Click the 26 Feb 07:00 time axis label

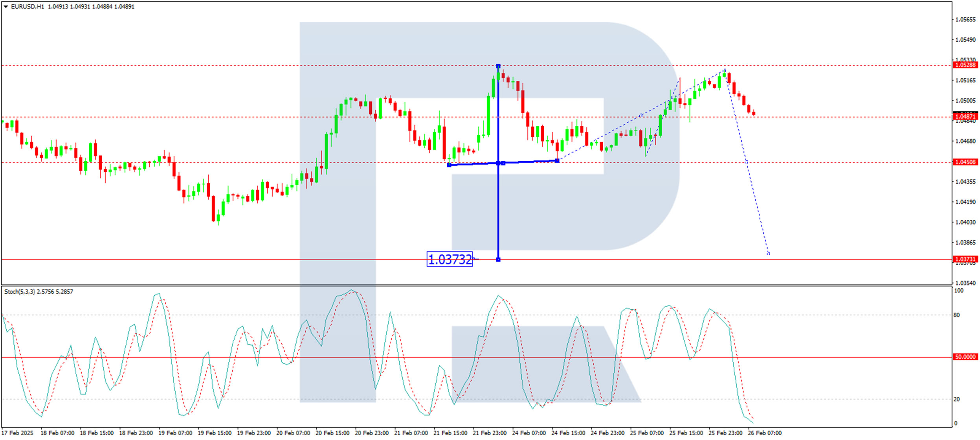click(765, 433)
